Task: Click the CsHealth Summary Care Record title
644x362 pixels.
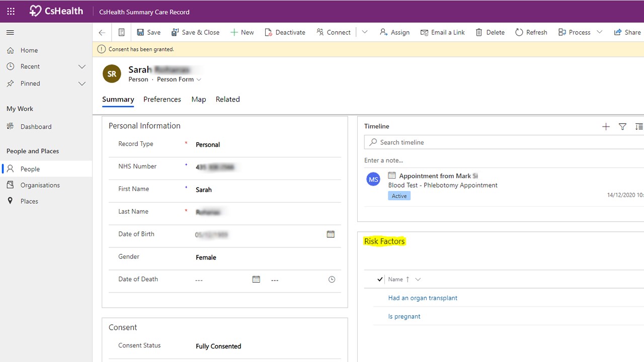Action: [144, 12]
